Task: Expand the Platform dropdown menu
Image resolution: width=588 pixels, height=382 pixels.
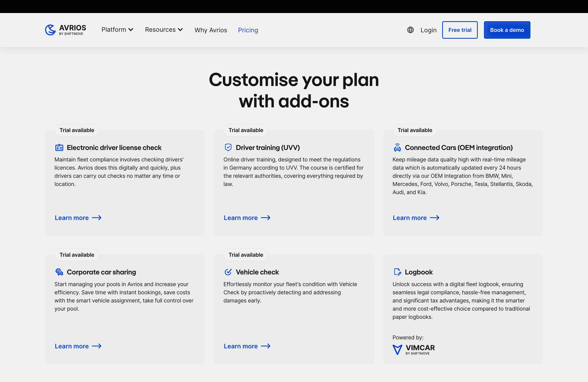Action: pos(117,30)
